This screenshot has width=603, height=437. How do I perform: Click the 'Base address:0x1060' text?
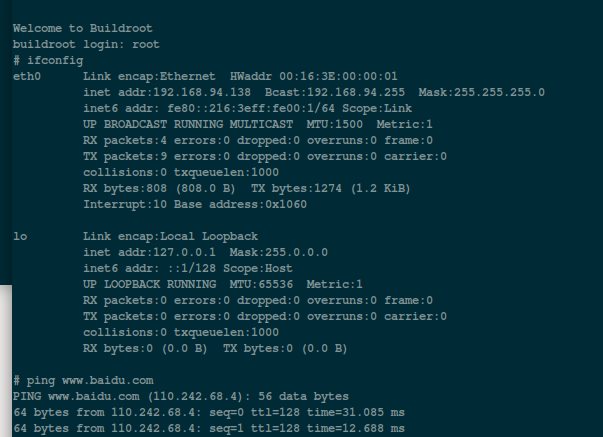tap(240, 205)
